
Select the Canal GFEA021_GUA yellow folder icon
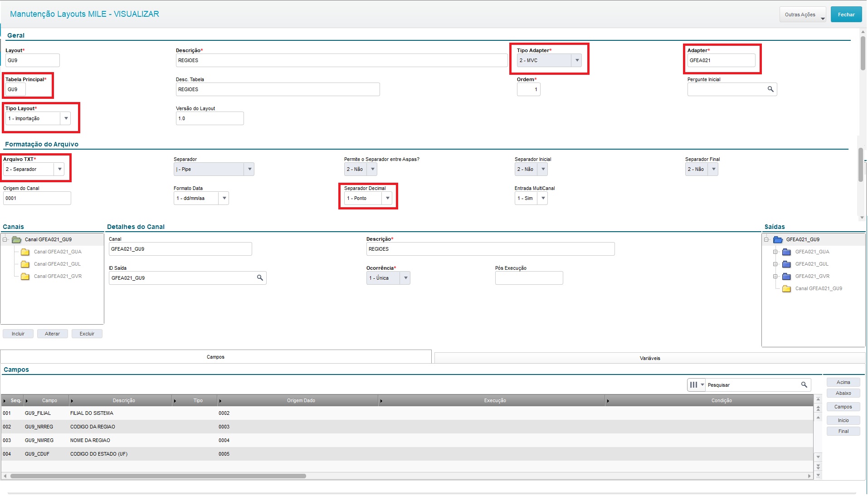coord(25,252)
